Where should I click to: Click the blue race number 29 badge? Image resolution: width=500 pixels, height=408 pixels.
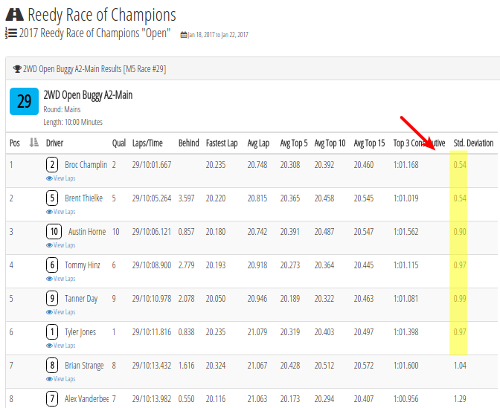click(24, 101)
